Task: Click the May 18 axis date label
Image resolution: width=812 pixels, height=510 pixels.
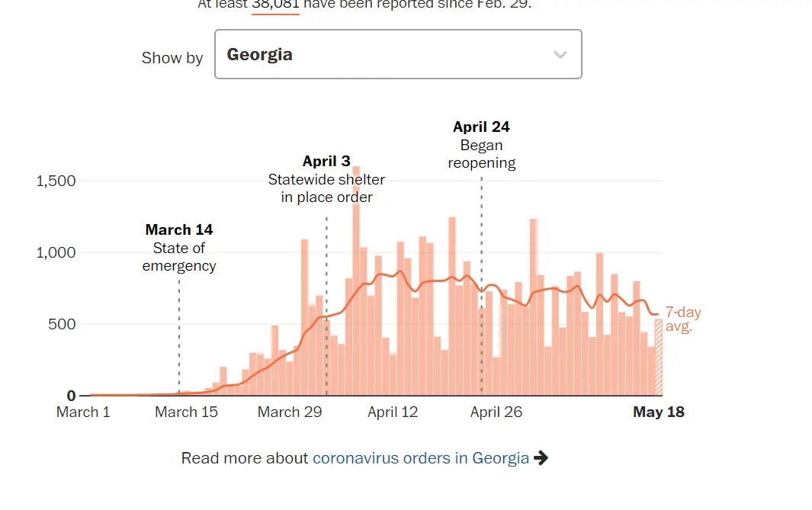Action: click(x=659, y=412)
